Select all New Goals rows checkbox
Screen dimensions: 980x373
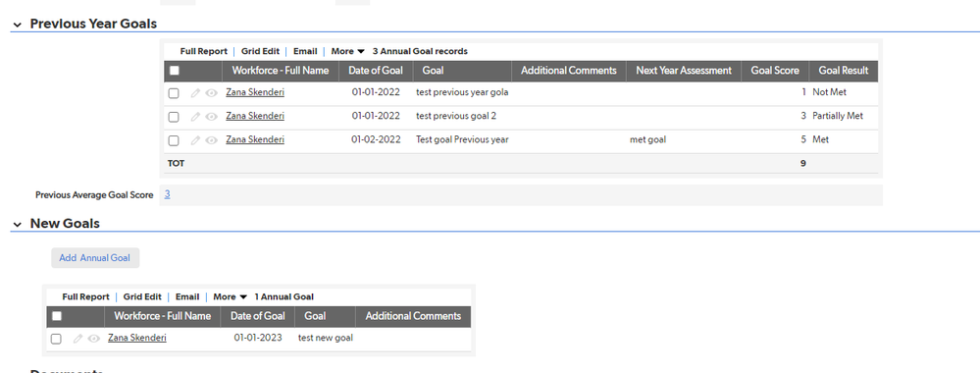pyautogui.click(x=56, y=316)
